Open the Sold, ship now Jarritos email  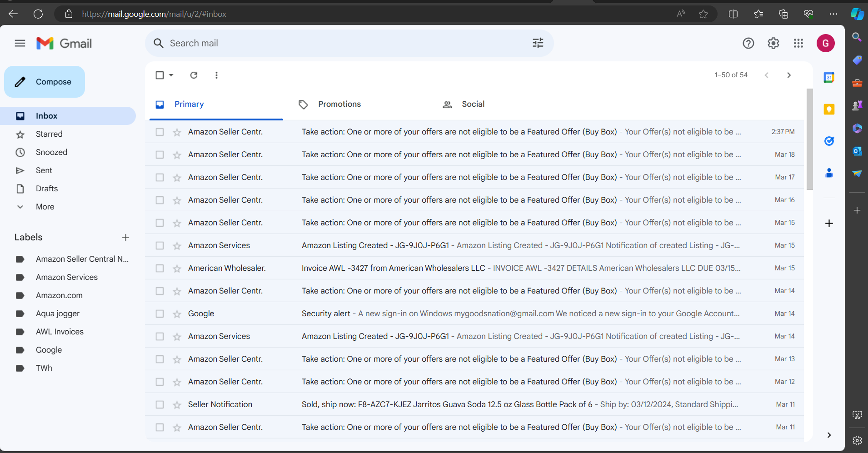click(474, 404)
